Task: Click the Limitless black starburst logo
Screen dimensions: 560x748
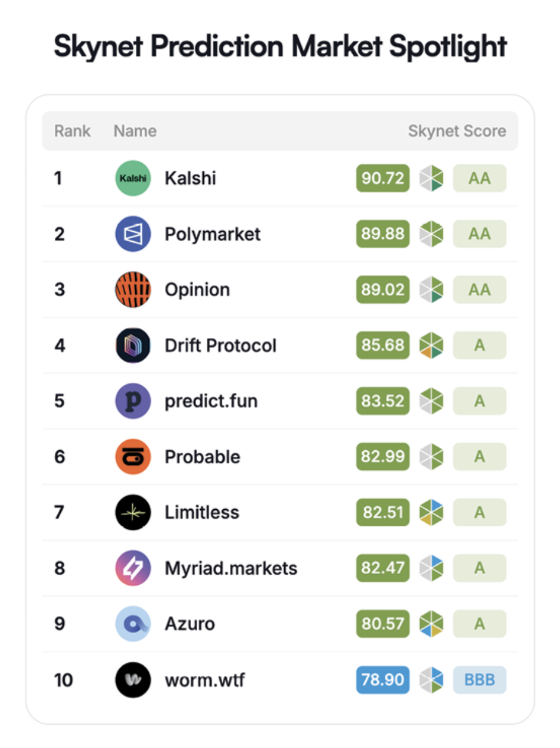Action: (x=133, y=512)
